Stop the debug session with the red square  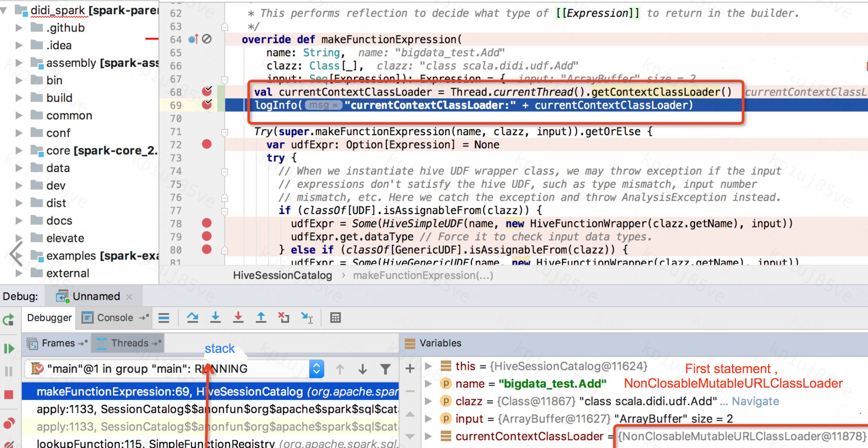8,394
